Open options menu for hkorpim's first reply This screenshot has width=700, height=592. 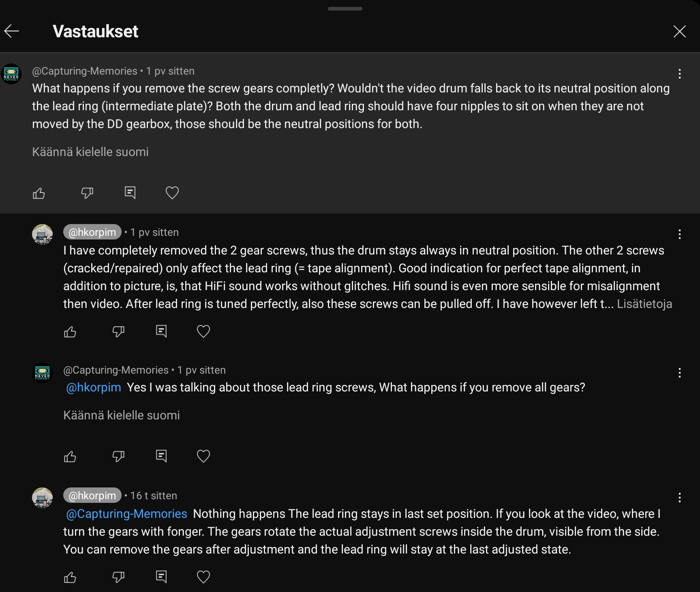pyautogui.click(x=680, y=234)
